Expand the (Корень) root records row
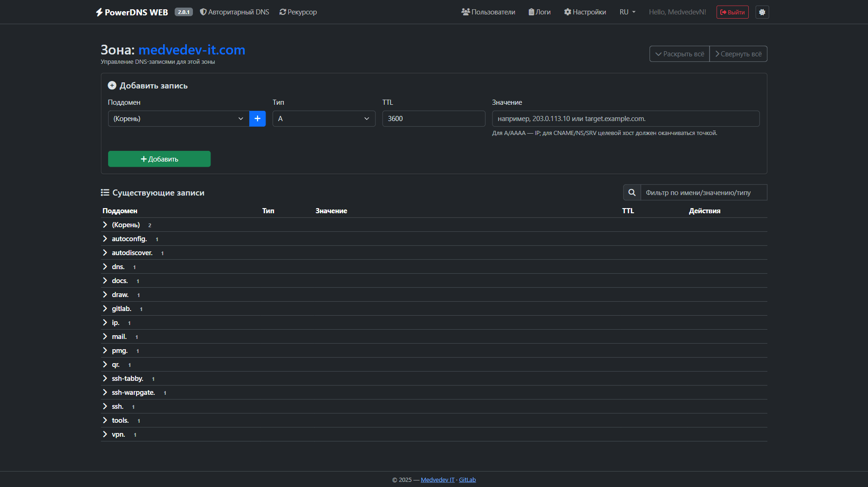 pos(125,225)
